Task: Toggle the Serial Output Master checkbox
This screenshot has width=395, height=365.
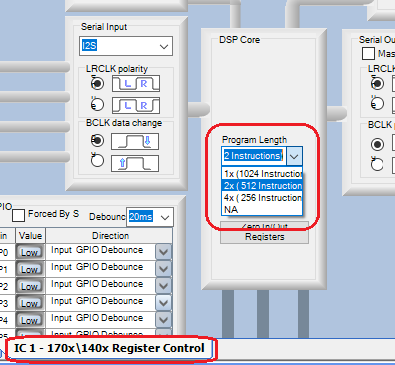Action: point(368,54)
